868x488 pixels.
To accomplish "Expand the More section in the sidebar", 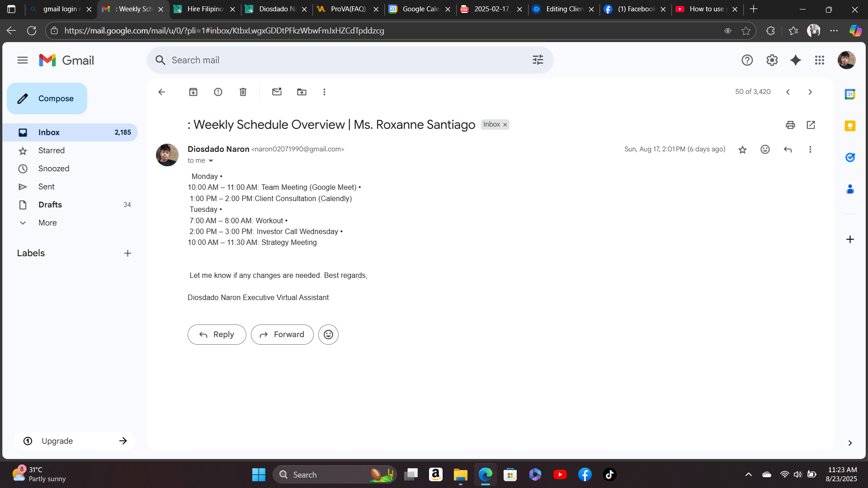I will (x=47, y=223).
